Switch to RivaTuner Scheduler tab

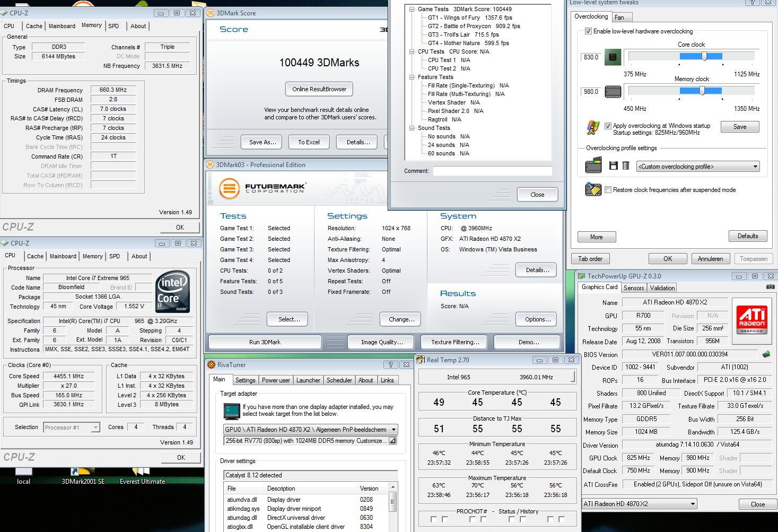pyautogui.click(x=339, y=380)
